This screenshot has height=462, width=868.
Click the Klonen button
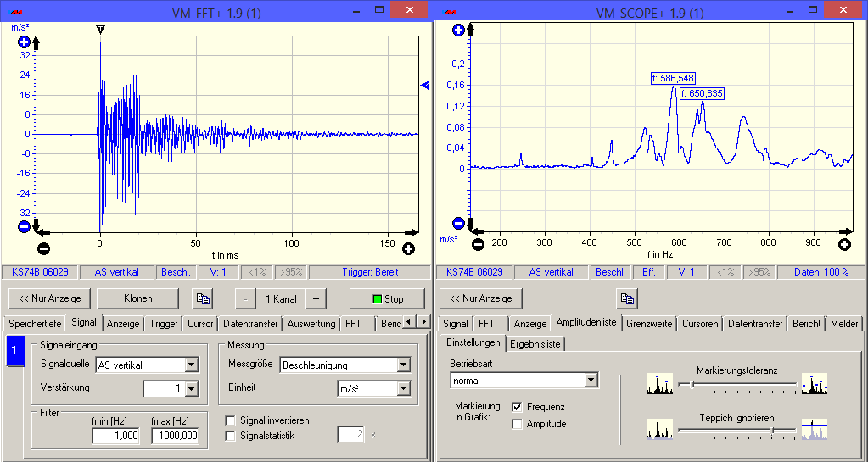(x=137, y=298)
